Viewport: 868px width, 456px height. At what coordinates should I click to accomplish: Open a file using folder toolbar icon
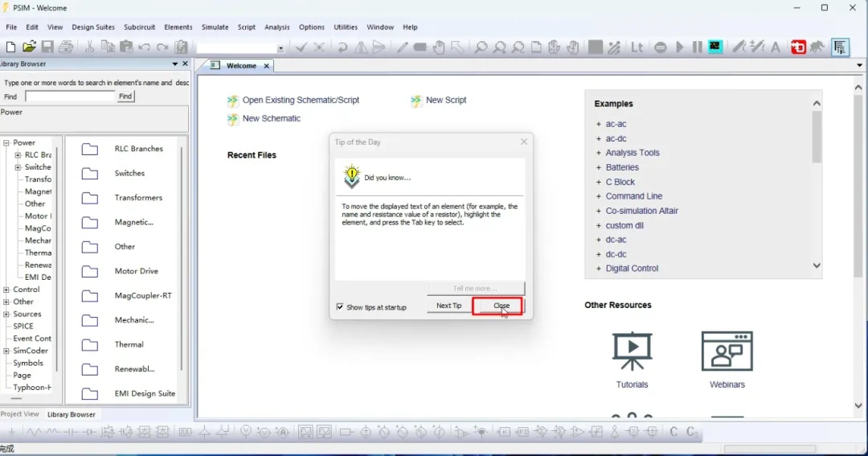coord(29,47)
